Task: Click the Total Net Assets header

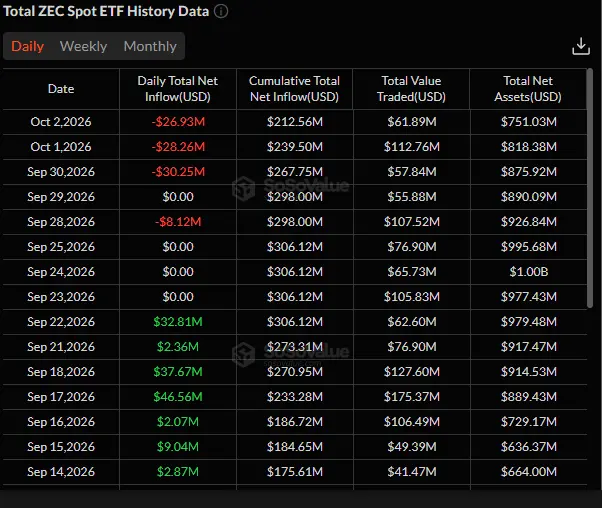Action: click(x=528, y=89)
